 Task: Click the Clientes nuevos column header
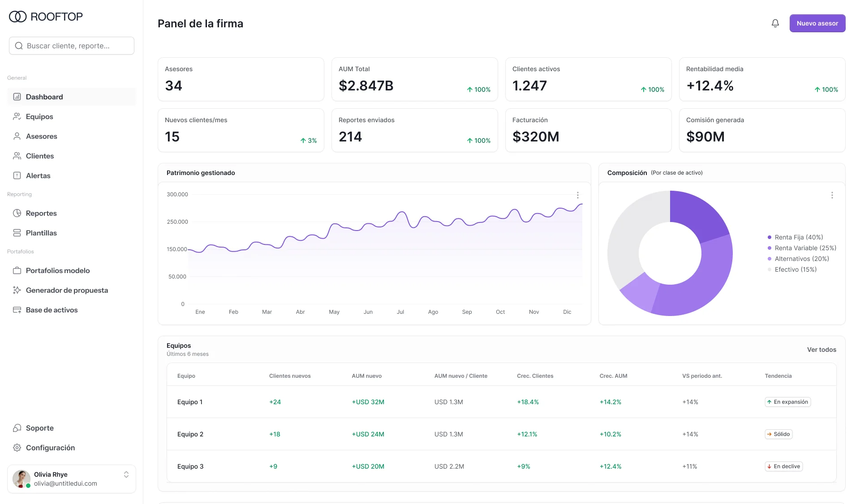tap(290, 376)
